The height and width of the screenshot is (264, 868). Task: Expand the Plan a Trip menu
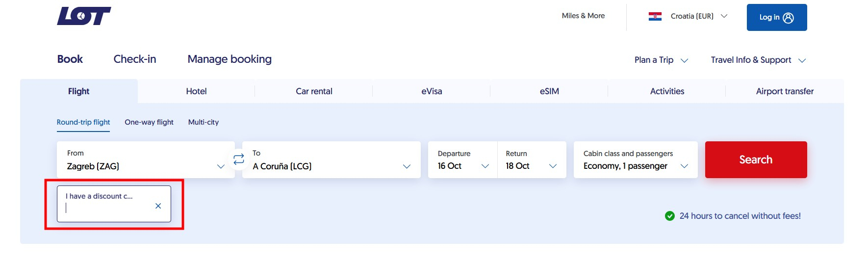[x=661, y=60]
